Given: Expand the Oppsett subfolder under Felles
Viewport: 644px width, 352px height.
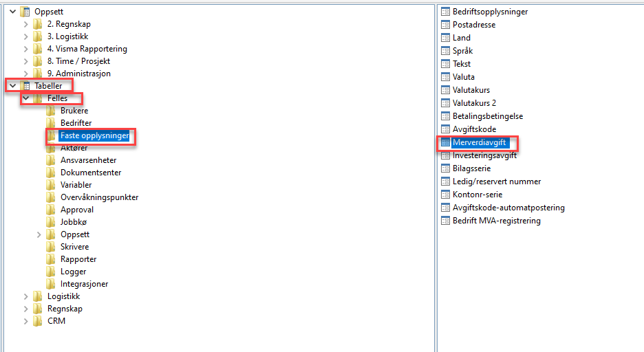Looking at the screenshot, I should (39, 234).
